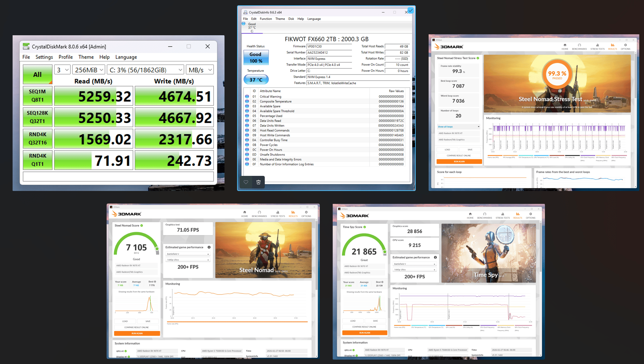The width and height of the screenshot is (644, 364).
Task: Click HOME icon in the Steel Nomad Score window
Action: point(245,212)
